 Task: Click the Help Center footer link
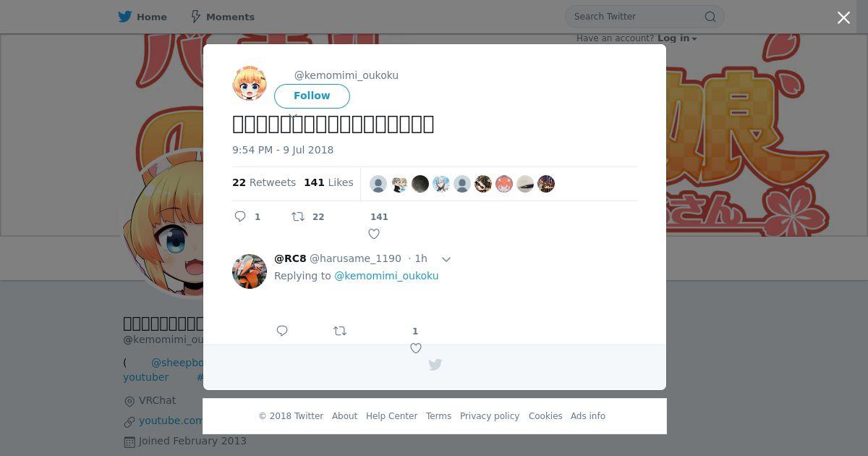click(x=391, y=416)
